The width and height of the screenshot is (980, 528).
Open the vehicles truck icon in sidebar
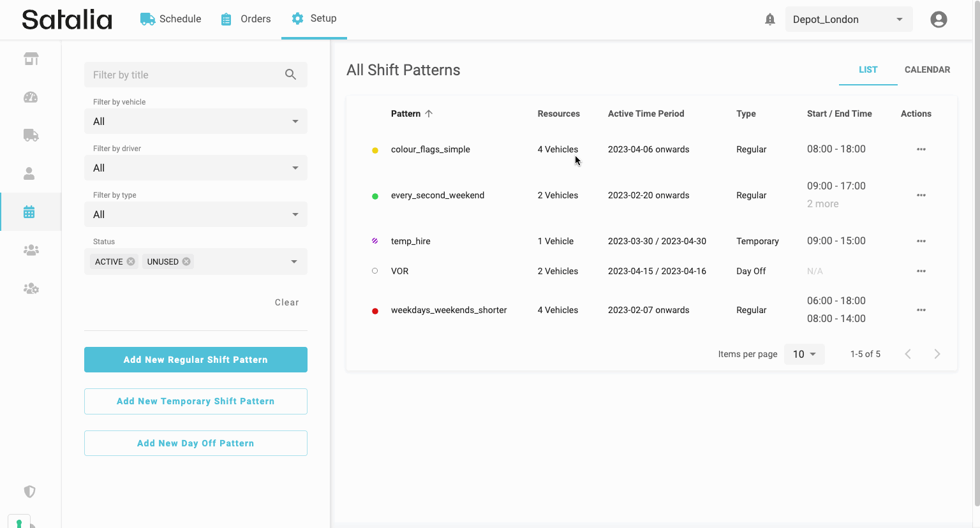tap(31, 135)
